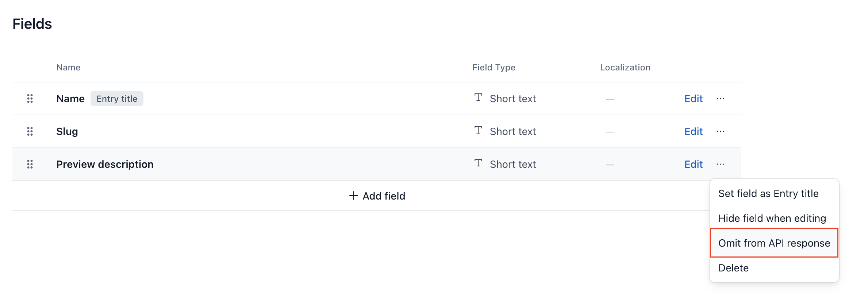
Task: Click the Preview description text type icon
Action: click(478, 163)
